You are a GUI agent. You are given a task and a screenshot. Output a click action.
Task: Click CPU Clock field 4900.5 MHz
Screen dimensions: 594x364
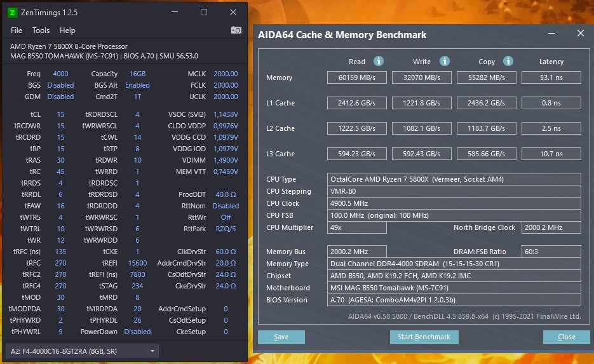(454, 203)
